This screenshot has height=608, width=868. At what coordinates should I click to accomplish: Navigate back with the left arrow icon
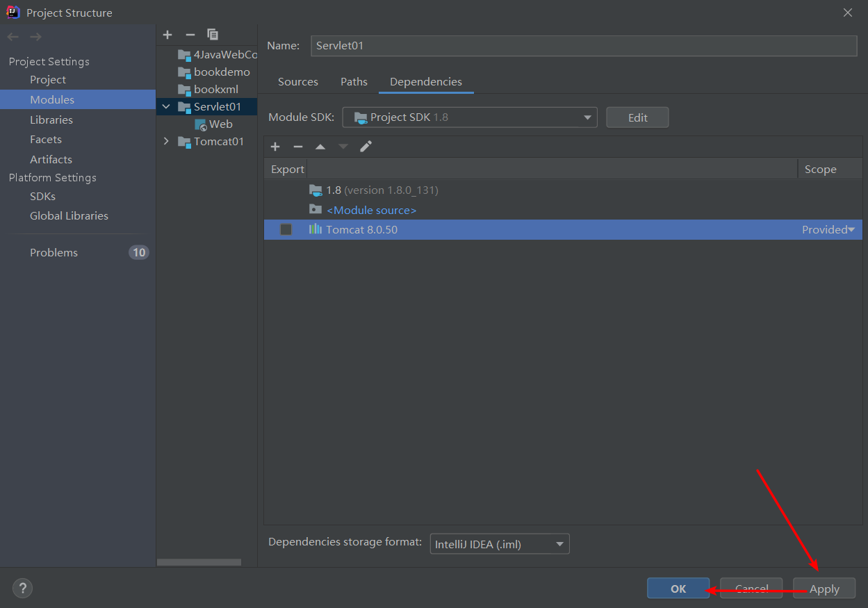pos(13,37)
